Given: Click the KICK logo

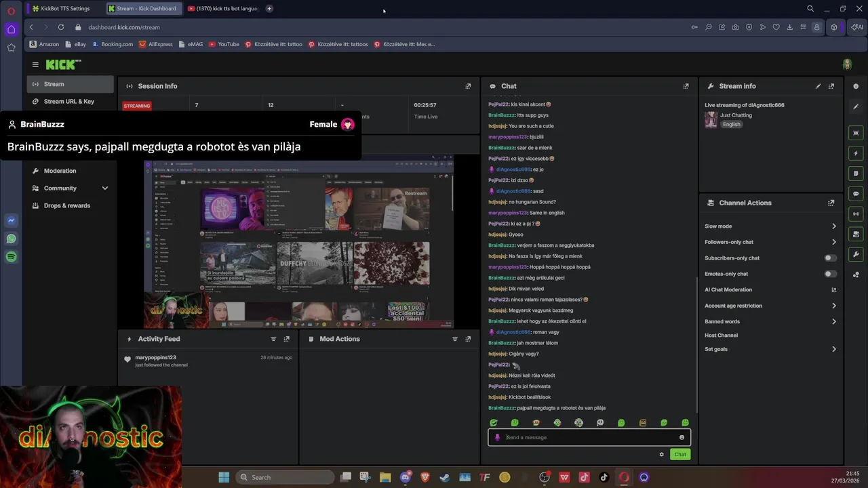Looking at the screenshot, I should (x=63, y=64).
